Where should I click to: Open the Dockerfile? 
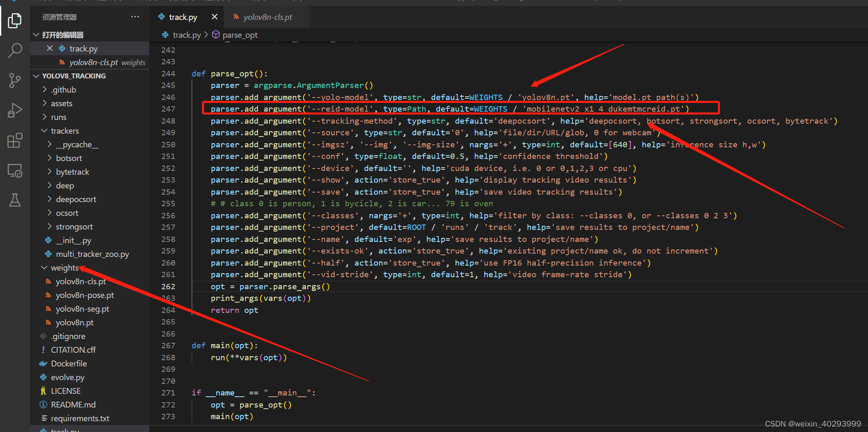69,364
